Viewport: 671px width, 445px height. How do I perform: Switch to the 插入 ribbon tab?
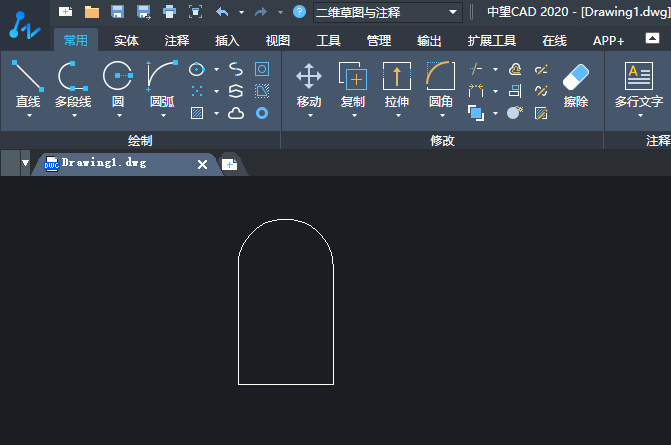pos(227,41)
